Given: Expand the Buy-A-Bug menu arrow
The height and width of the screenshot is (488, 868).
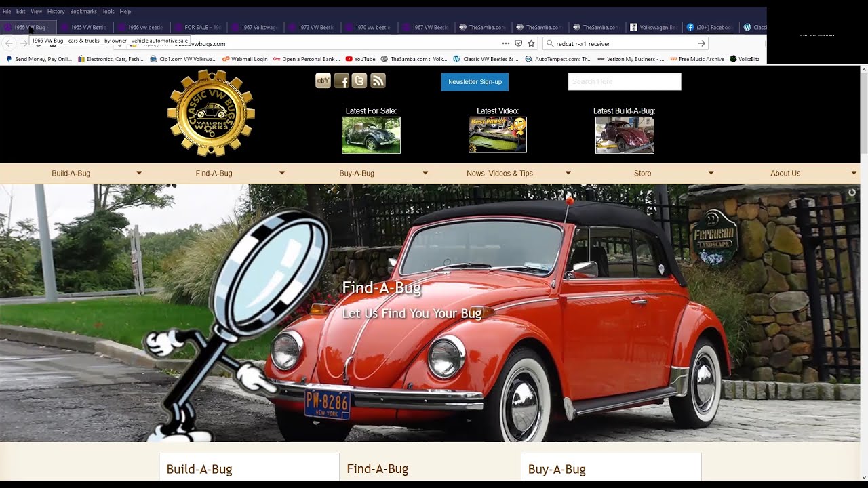Looking at the screenshot, I should point(425,174).
